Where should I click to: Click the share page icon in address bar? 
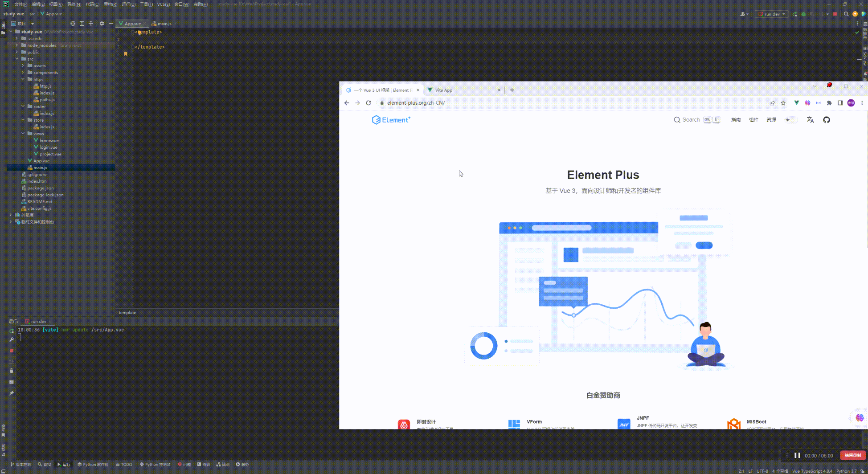(x=772, y=103)
